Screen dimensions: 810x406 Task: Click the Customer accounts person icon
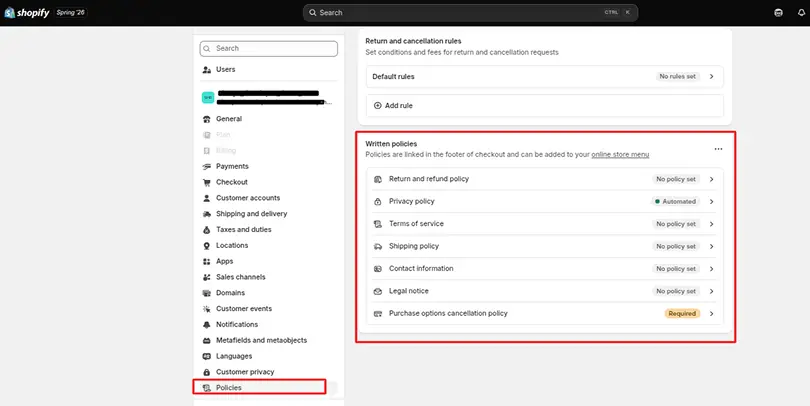click(207, 198)
